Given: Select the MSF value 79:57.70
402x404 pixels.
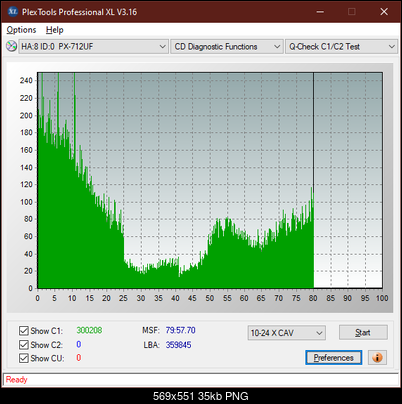Looking at the screenshot, I should pos(180,330).
